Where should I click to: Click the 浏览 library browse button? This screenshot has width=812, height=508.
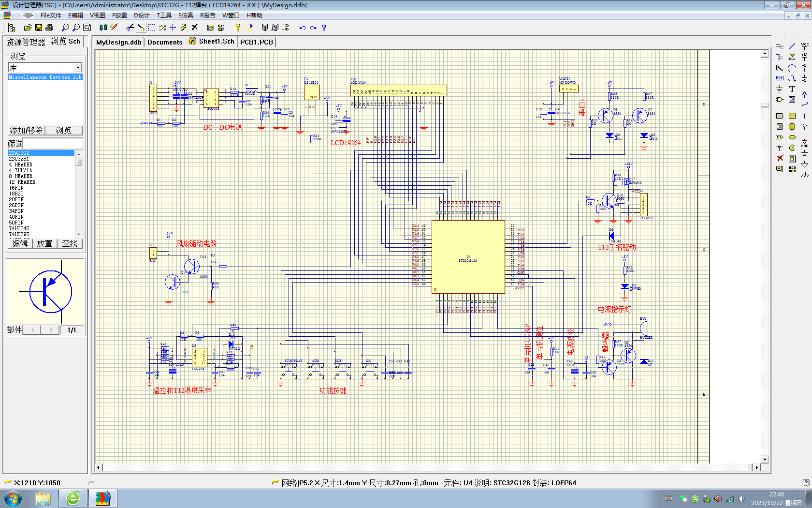click(x=63, y=130)
